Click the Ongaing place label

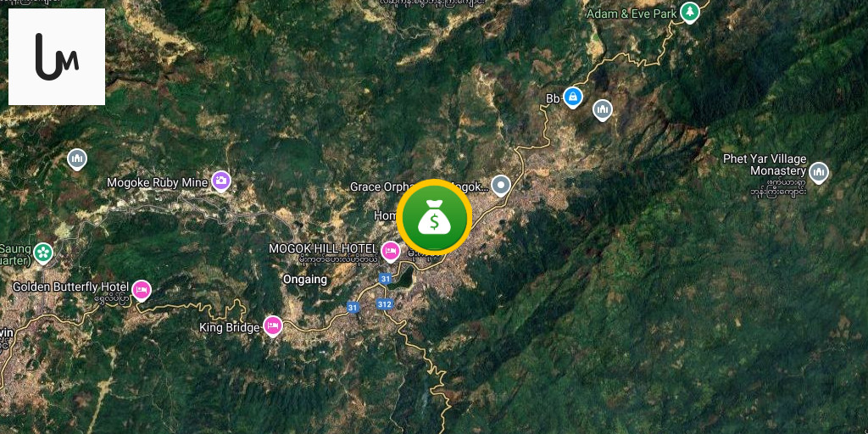coord(305,280)
